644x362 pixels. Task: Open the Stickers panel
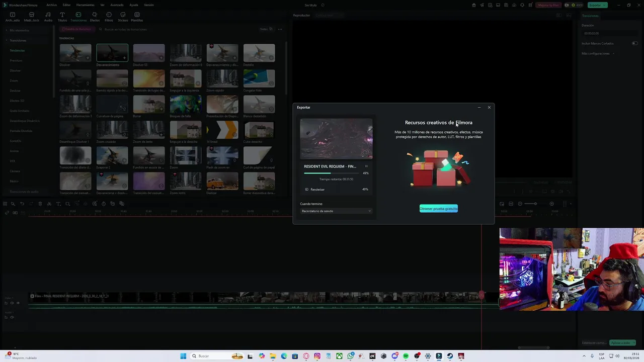(x=123, y=17)
